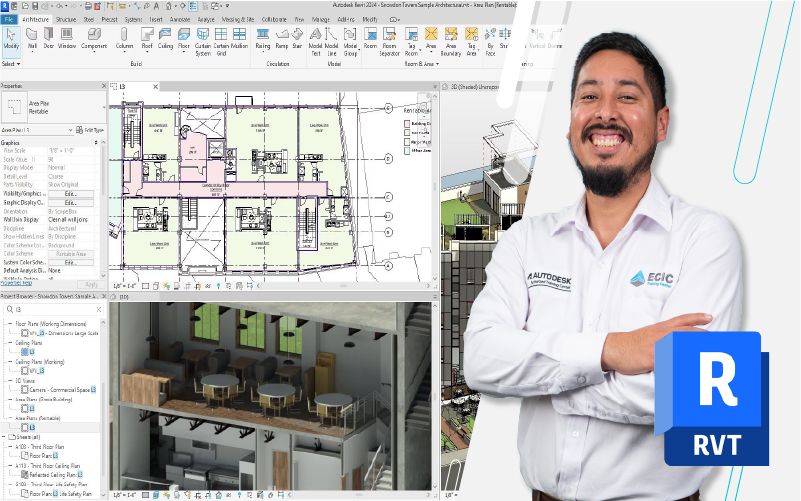Open the Select panel dropdown
Screen dimensions: 801x501
point(11,64)
